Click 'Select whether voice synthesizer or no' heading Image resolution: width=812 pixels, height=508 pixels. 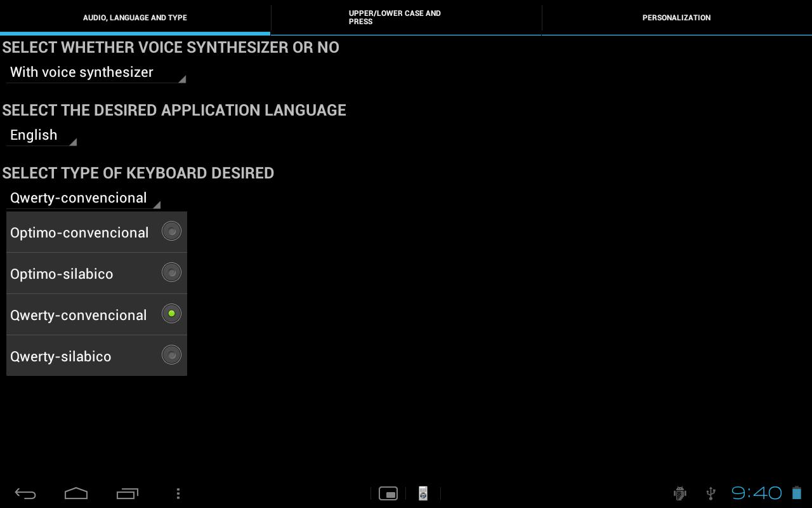tap(171, 48)
